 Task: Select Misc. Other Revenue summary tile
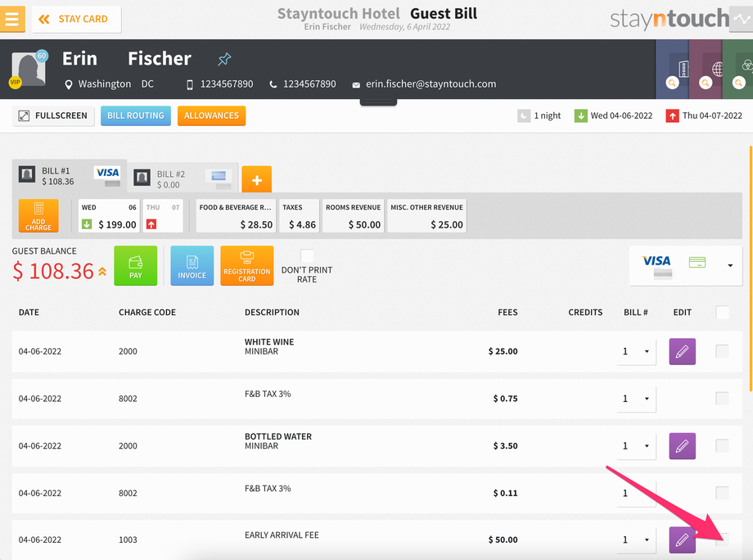pyautogui.click(x=426, y=215)
